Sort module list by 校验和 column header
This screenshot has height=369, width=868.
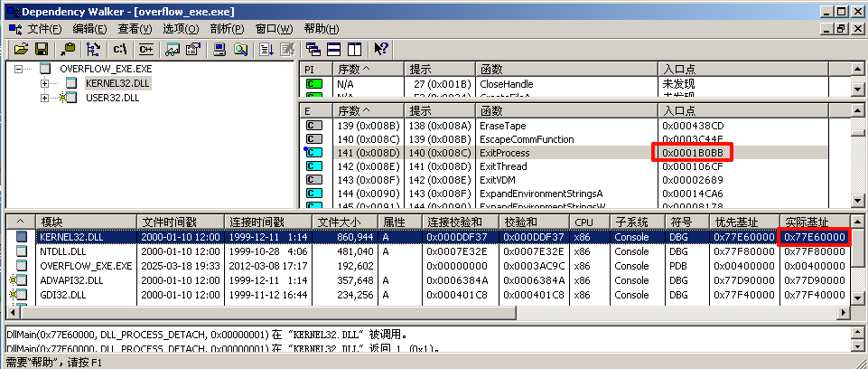pyautogui.click(x=534, y=222)
